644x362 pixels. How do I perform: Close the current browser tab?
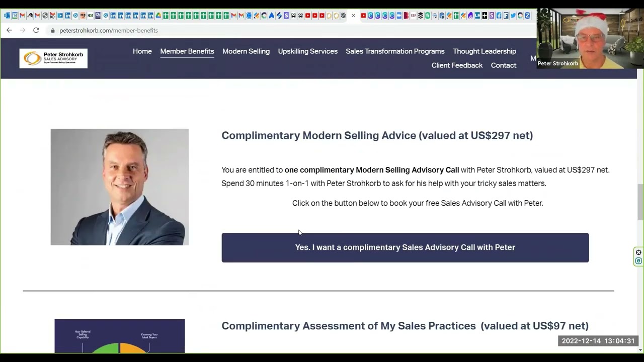pos(353,16)
